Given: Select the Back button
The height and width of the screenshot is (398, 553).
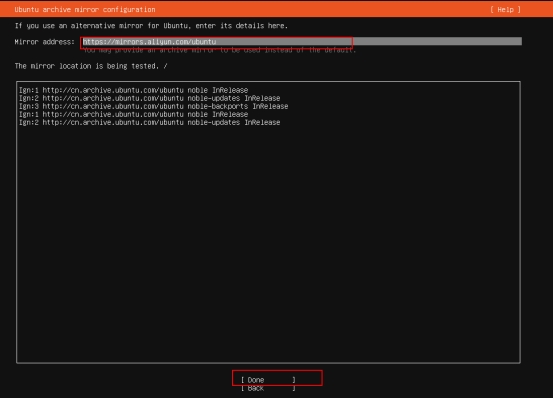Looking at the screenshot, I should click(x=268, y=388).
